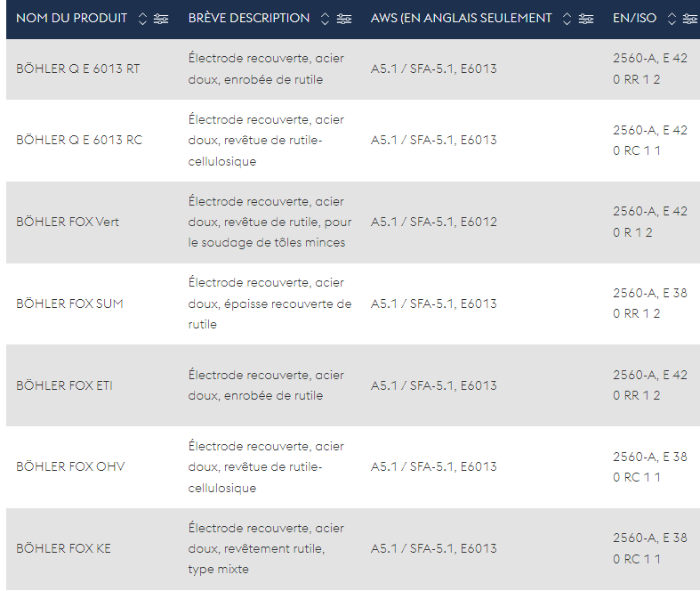Screen dimensions: 700x591
Task: Open the BÖHLER FOX SUM product
Action: click(69, 304)
